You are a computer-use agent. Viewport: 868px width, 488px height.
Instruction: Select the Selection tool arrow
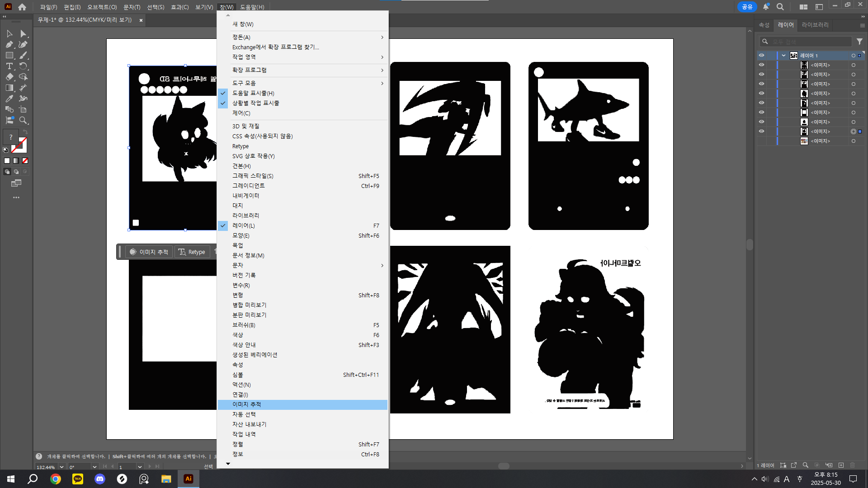(9, 34)
